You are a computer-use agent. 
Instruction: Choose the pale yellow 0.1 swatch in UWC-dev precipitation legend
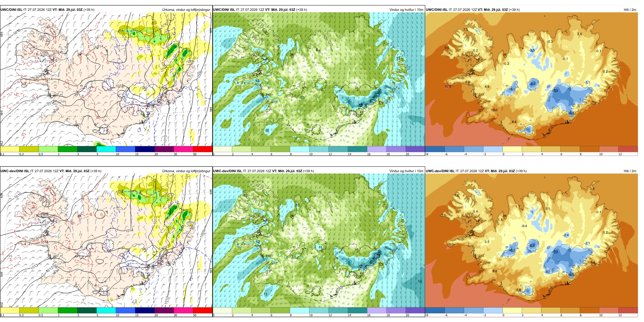(10, 310)
